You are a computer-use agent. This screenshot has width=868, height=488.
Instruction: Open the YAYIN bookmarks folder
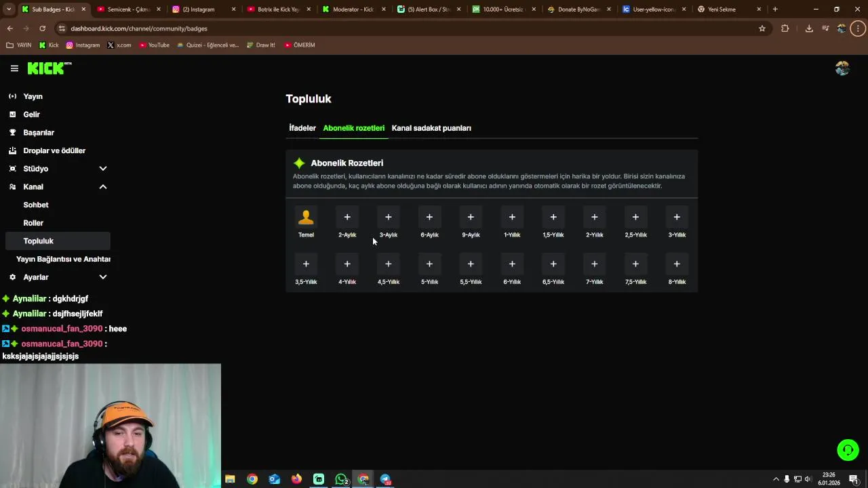tap(19, 45)
